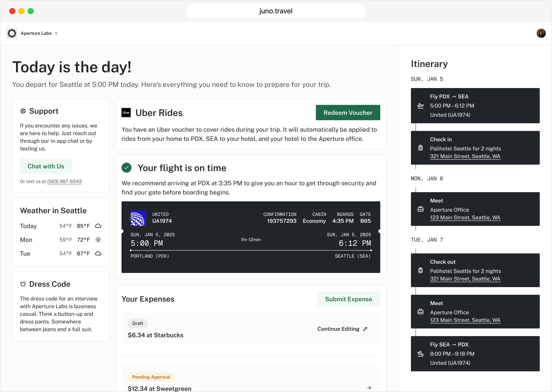Click the Dress Code shirt icon
This screenshot has width=552, height=392.
[x=23, y=284]
